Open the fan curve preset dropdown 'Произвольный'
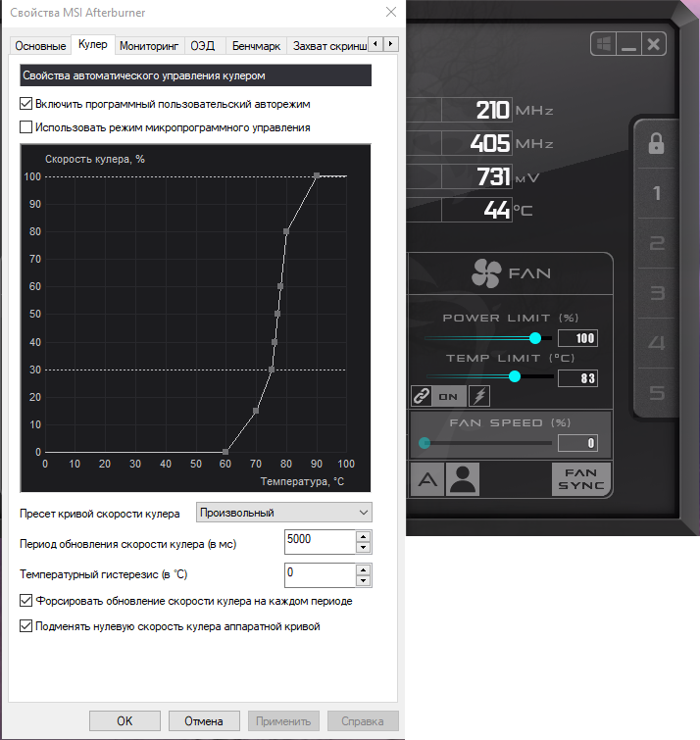The height and width of the screenshot is (740, 700). (x=283, y=513)
